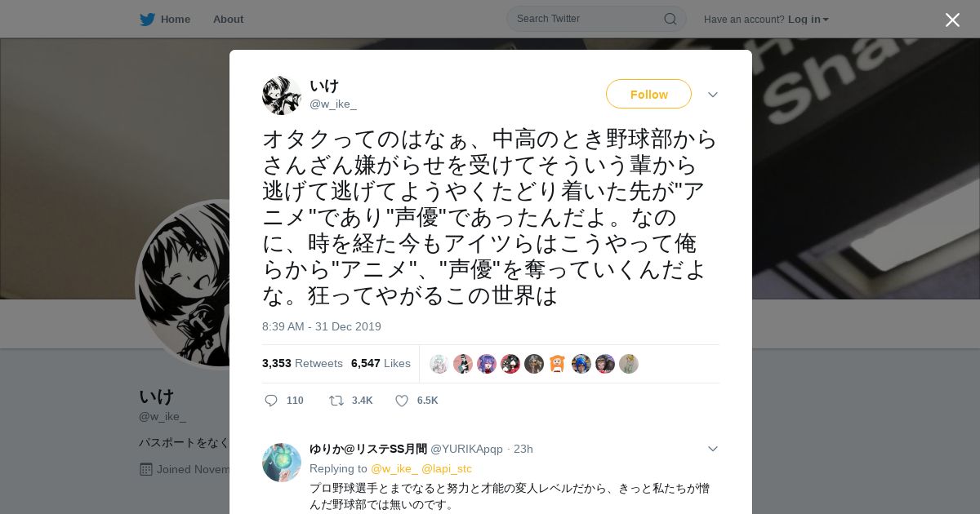Open the orange liker avatar

(x=557, y=364)
